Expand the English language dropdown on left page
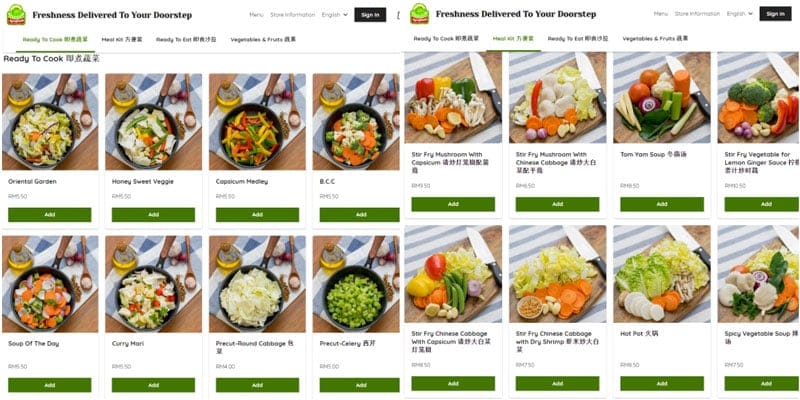Image resolution: width=800 pixels, height=400 pixels. tap(335, 15)
